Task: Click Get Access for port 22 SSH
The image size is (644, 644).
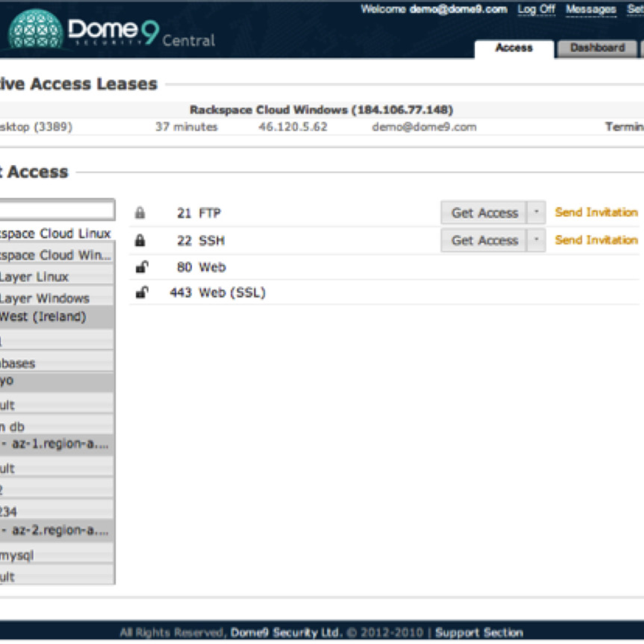Action: pos(484,240)
